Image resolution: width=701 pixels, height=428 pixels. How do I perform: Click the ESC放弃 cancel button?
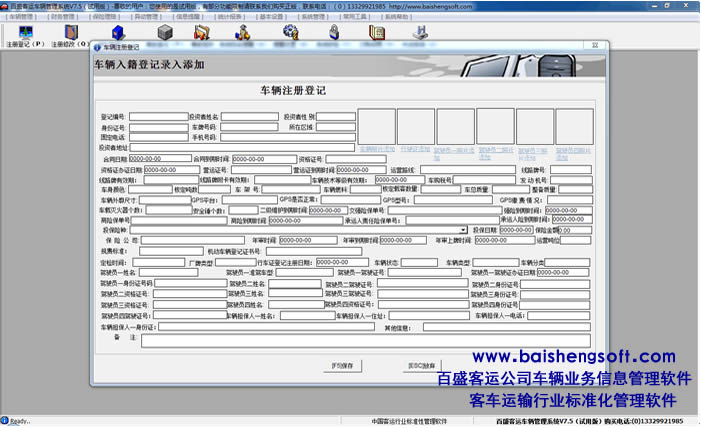pyautogui.click(x=422, y=366)
